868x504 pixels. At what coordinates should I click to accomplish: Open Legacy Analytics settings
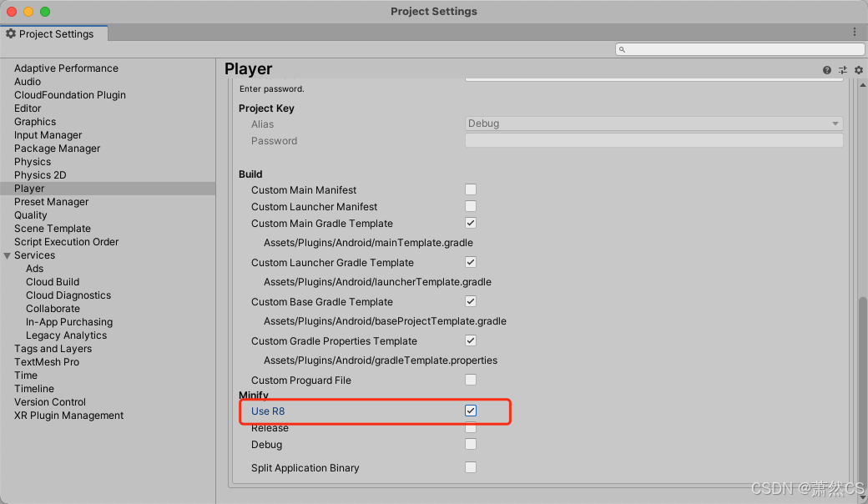point(67,335)
